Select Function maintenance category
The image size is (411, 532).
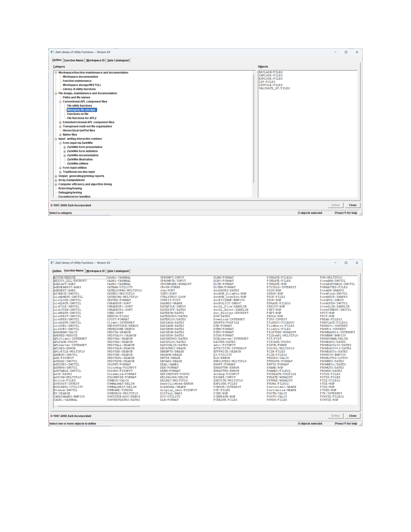point(77,81)
